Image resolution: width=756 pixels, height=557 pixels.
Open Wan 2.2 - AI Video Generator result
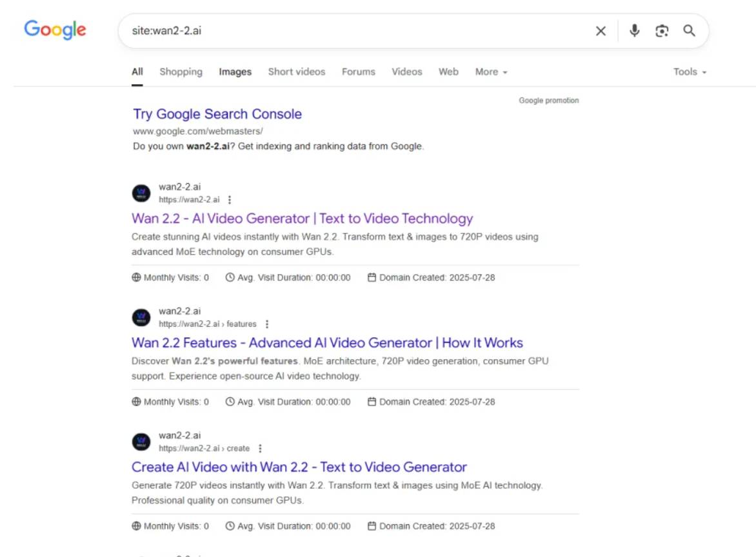[303, 219]
